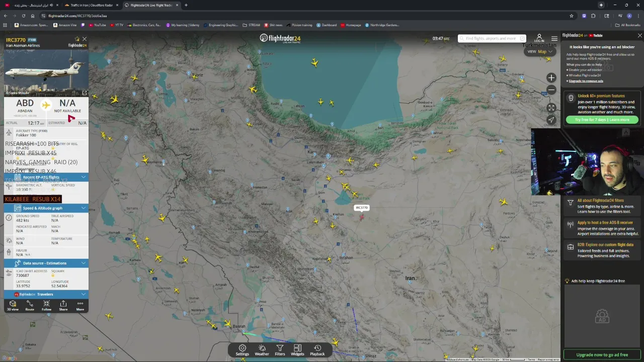Follow the selected aircraft
644x362 pixels.
pos(46,306)
